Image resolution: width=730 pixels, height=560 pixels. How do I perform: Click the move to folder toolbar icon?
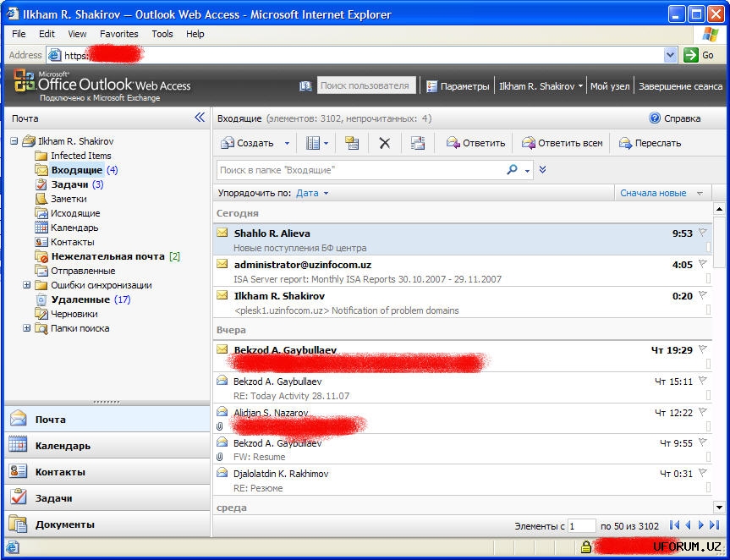tap(352, 143)
